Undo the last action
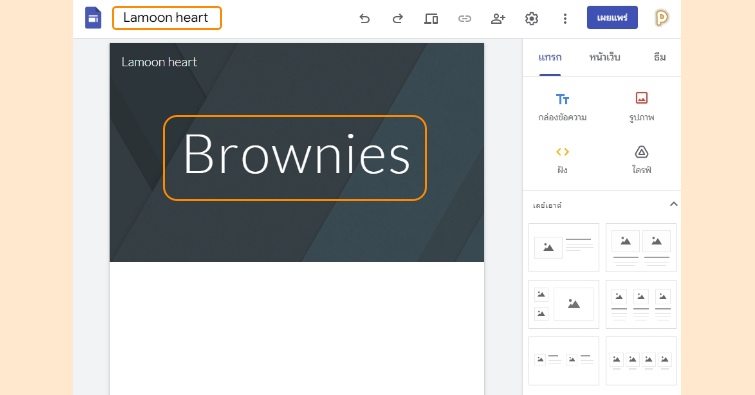Image resolution: width=755 pixels, height=395 pixels. 364,19
